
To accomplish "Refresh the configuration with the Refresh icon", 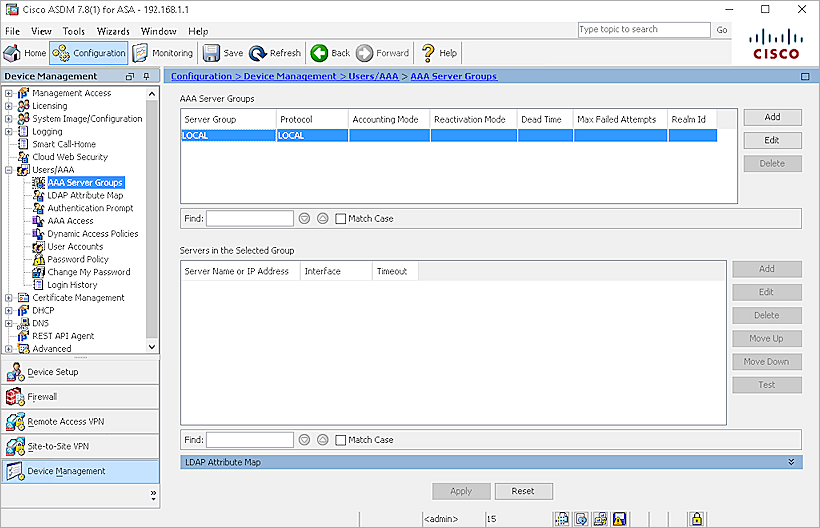I will point(258,53).
